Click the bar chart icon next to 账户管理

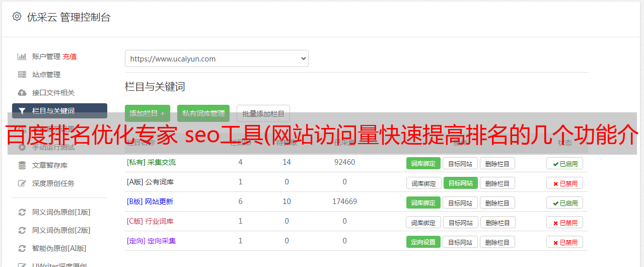point(22,56)
